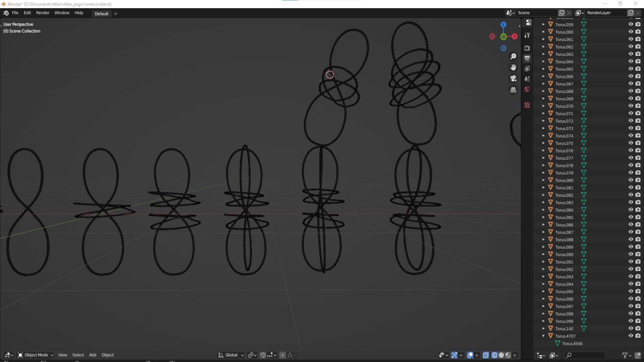
Task: Open Output properties printer icon
Action: [x=527, y=58]
